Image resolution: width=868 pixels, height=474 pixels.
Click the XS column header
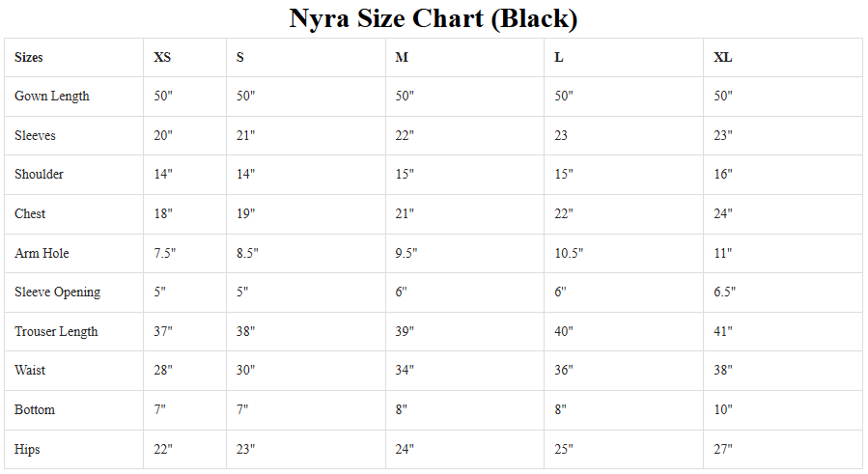pyautogui.click(x=162, y=58)
